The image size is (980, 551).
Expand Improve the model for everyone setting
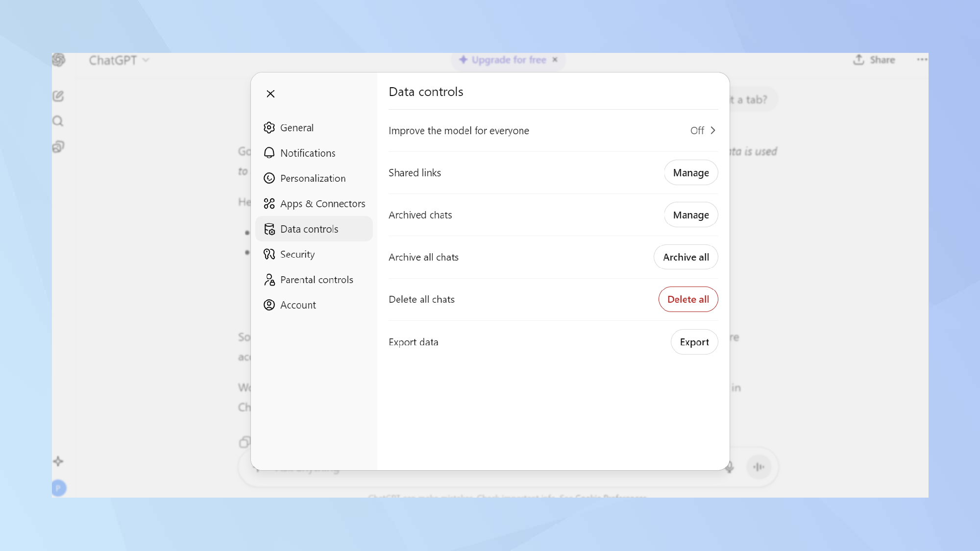click(703, 130)
